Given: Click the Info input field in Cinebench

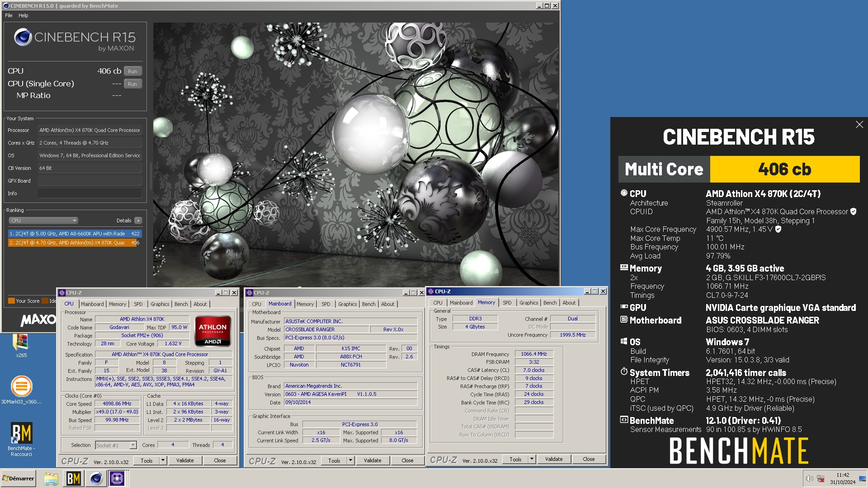Looking at the screenshot, I should click(90, 193).
